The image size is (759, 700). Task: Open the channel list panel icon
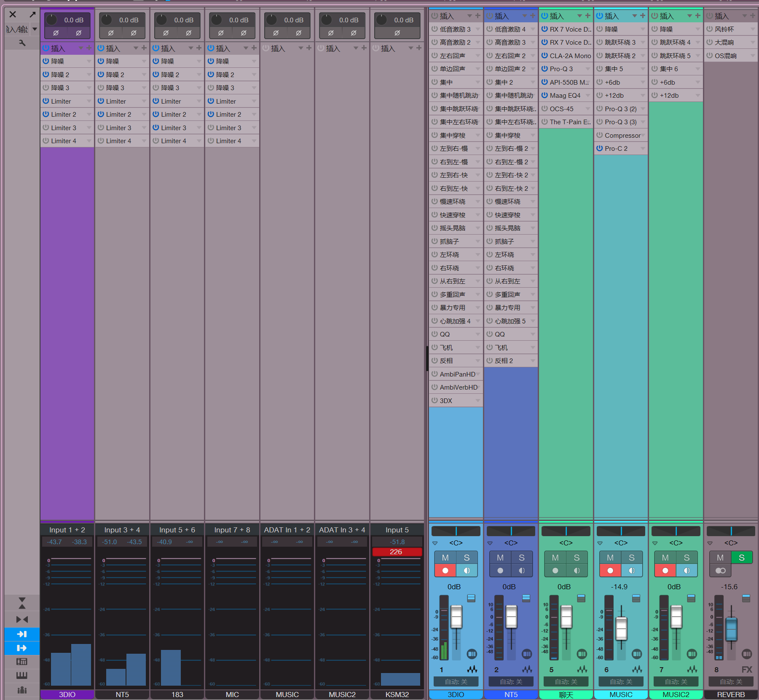pos(22,662)
